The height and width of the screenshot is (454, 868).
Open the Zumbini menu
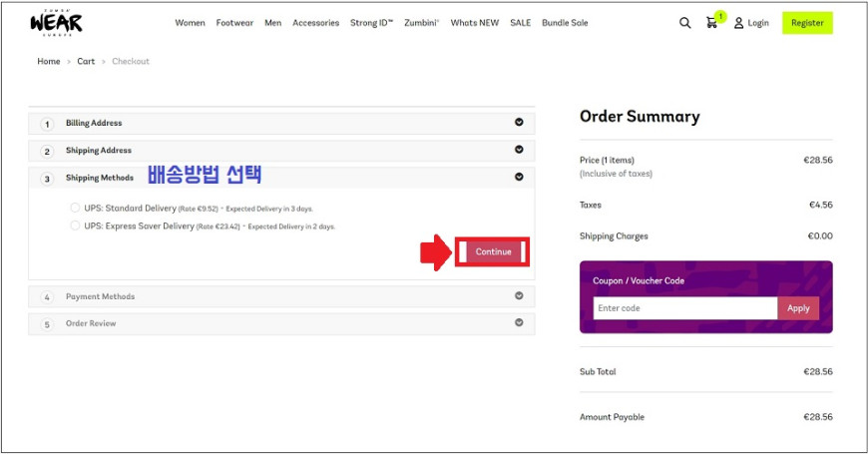[421, 23]
